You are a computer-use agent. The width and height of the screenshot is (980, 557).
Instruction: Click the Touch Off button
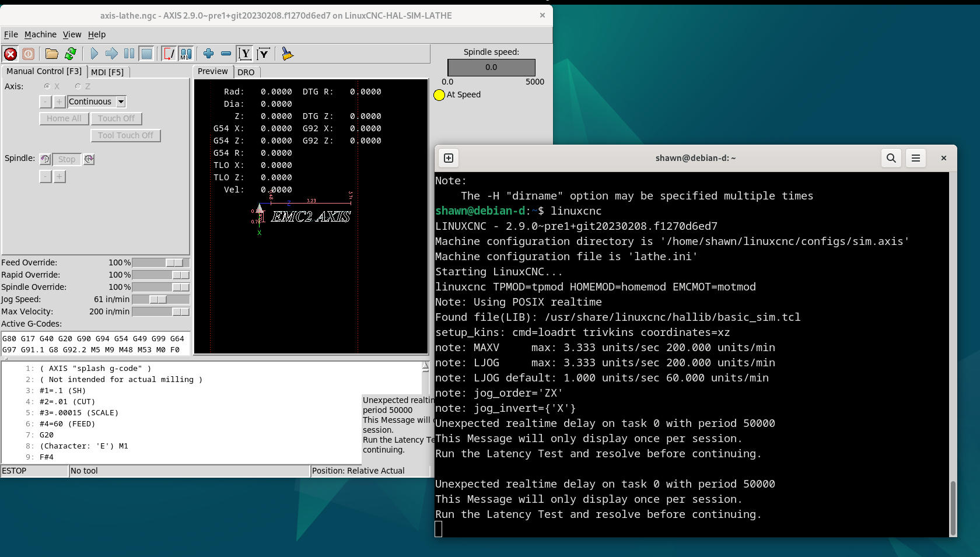point(116,118)
